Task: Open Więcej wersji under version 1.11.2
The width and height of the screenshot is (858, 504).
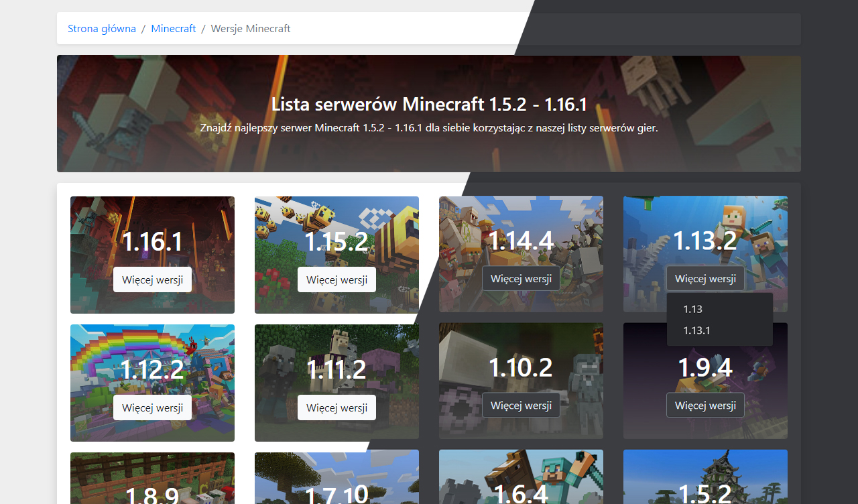Action: tap(336, 407)
